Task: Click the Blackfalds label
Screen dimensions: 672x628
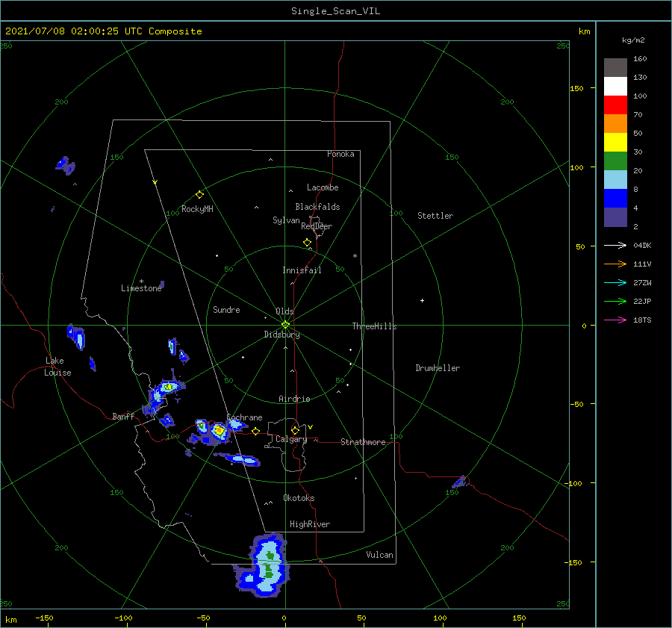Action: [x=317, y=207]
